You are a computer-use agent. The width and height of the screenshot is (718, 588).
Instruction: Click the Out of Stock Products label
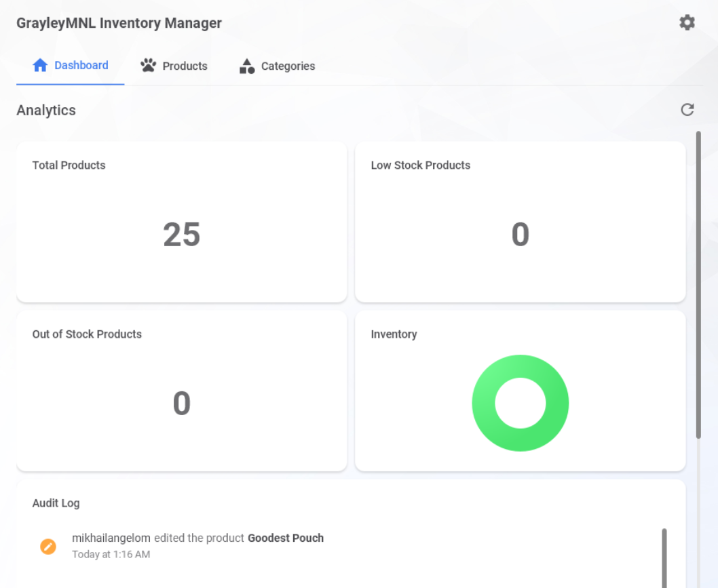coord(87,334)
